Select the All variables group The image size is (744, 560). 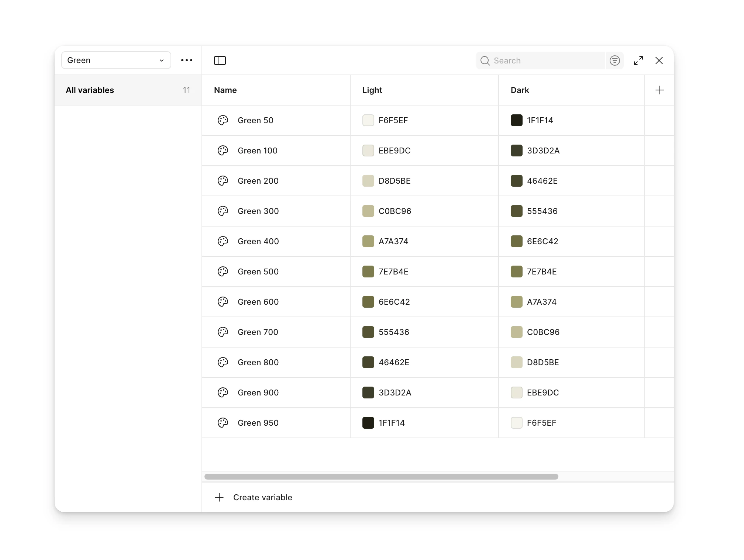(x=128, y=90)
